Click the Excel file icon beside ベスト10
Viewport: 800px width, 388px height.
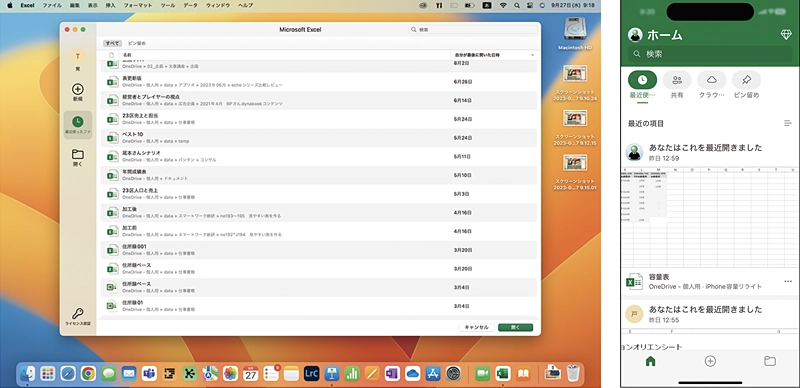pos(112,137)
